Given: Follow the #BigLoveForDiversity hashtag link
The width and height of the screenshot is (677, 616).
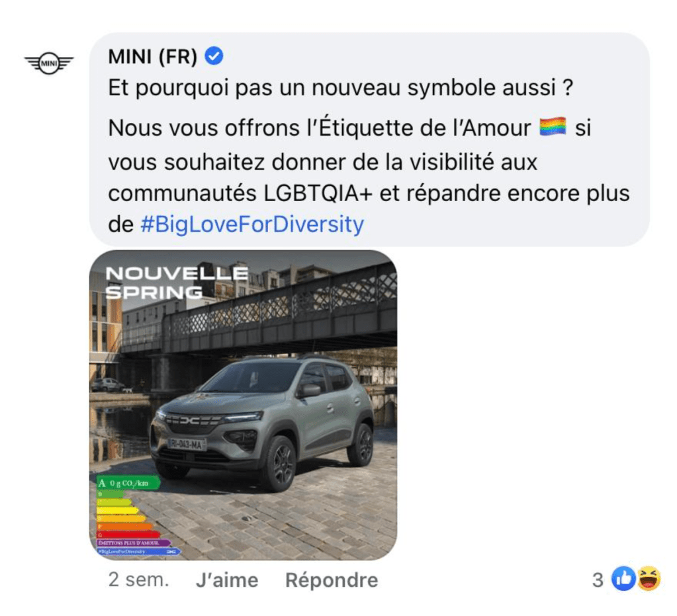Looking at the screenshot, I should click(x=252, y=224).
